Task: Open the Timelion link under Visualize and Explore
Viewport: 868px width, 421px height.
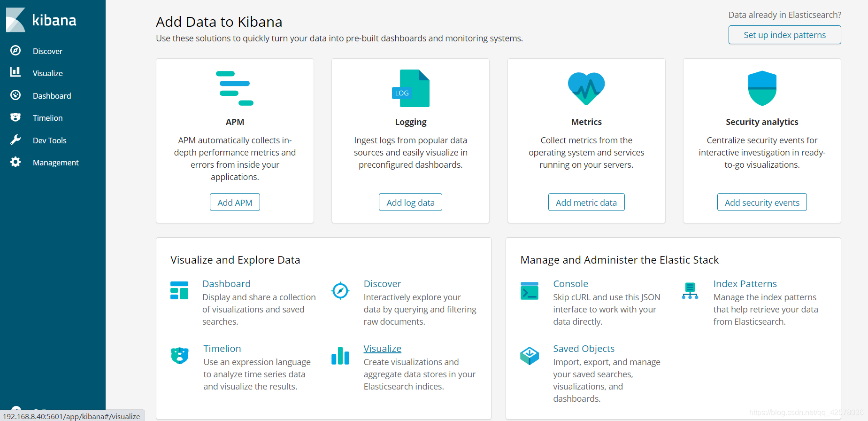Action: coord(222,349)
